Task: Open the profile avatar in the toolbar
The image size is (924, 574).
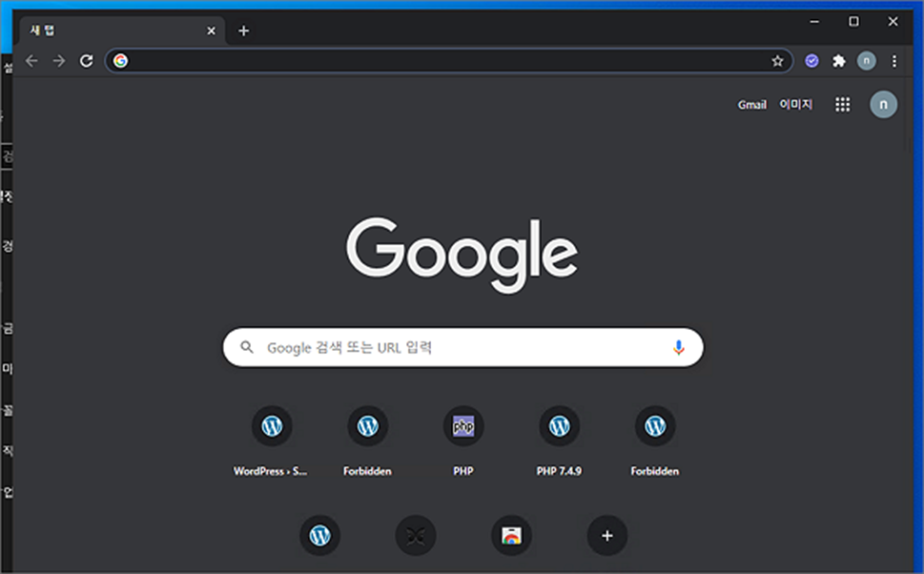Action: [x=866, y=61]
